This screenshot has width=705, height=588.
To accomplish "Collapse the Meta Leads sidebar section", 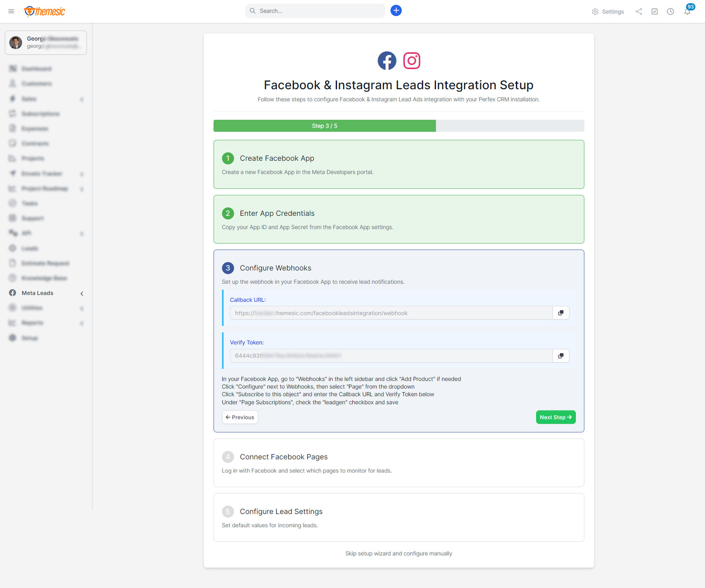I will point(82,293).
